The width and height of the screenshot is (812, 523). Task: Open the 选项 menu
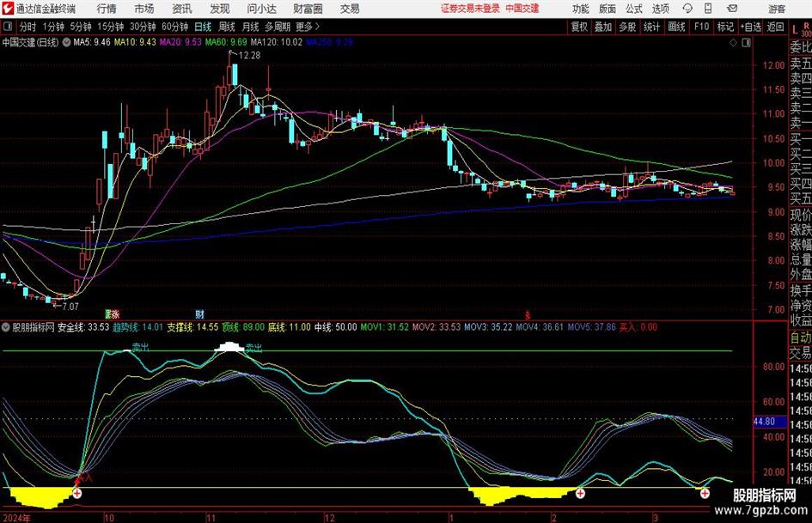pyautogui.click(x=660, y=9)
